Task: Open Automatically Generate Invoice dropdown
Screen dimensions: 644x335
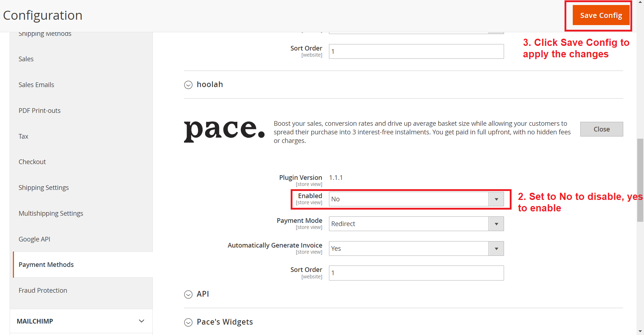Action: click(x=416, y=249)
